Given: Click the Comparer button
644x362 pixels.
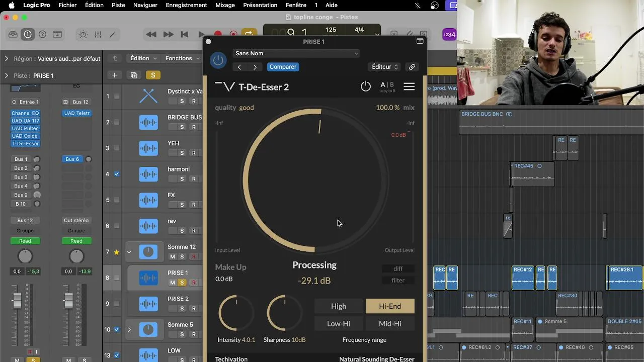Looking at the screenshot, I should (x=283, y=67).
